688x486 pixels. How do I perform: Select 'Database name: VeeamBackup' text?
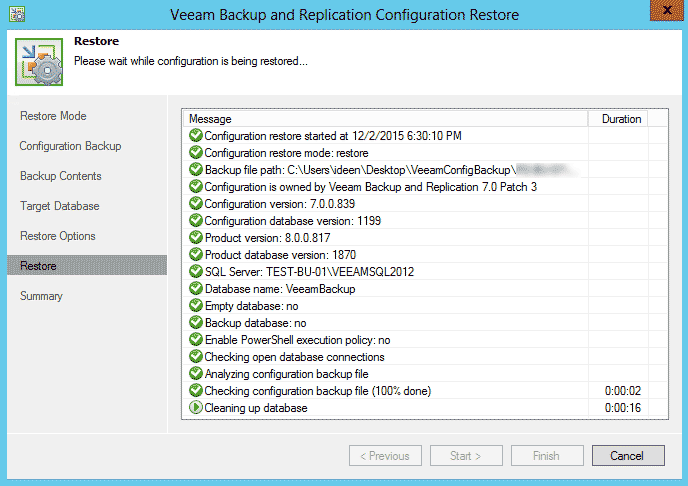(x=280, y=289)
